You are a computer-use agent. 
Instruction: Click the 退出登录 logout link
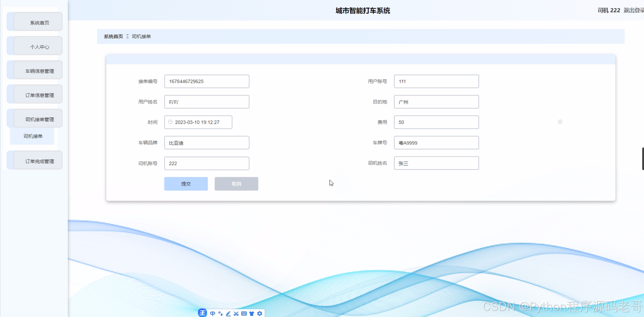point(633,10)
